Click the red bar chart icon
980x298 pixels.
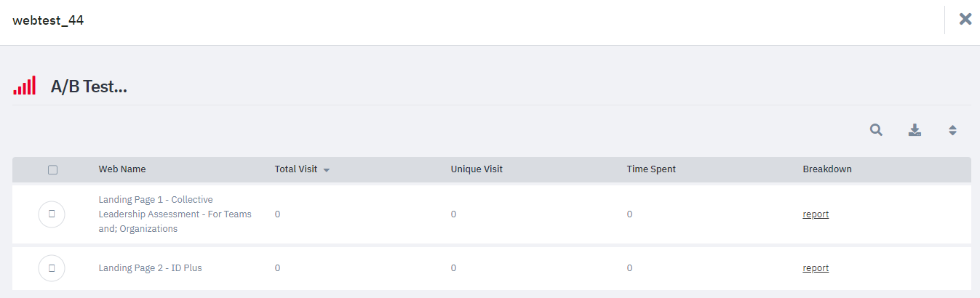(24, 86)
